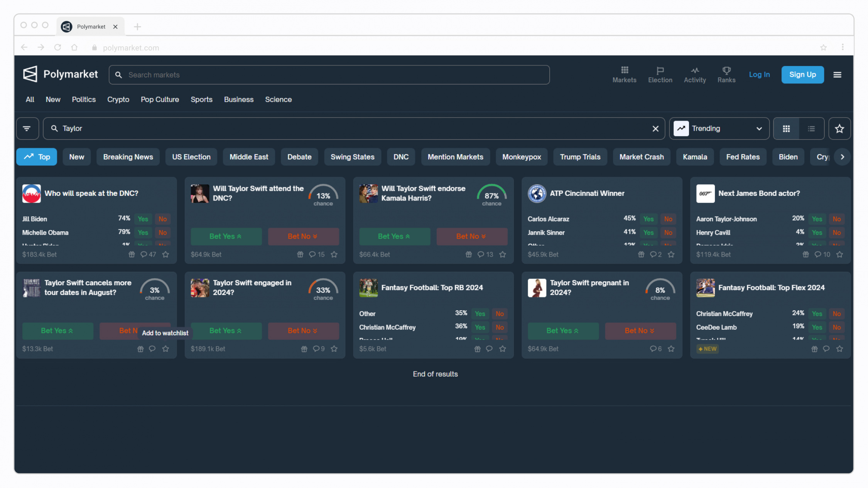Select the US Election chip
This screenshot has height=488, width=868.
pos(191,157)
